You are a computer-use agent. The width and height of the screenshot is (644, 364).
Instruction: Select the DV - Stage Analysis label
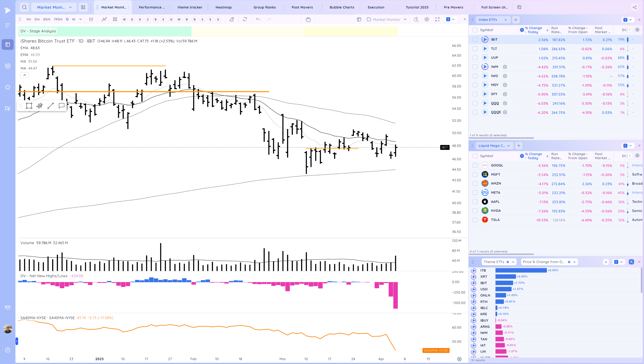38,31
